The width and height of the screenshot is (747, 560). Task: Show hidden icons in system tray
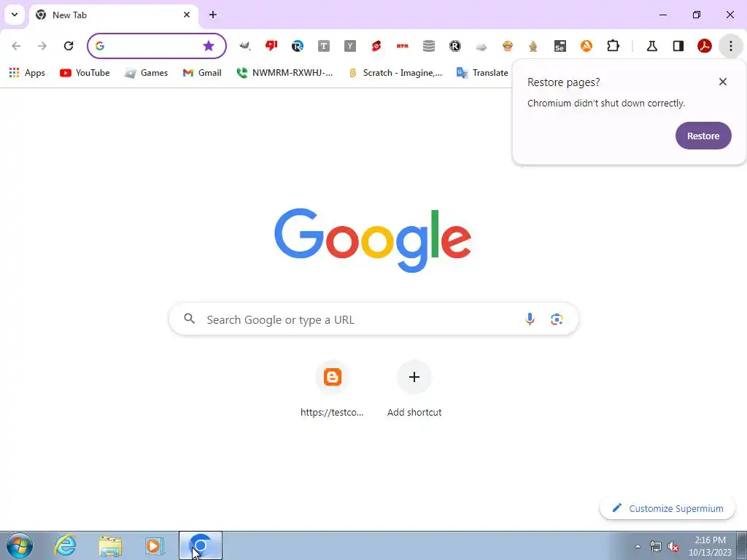[638, 546]
